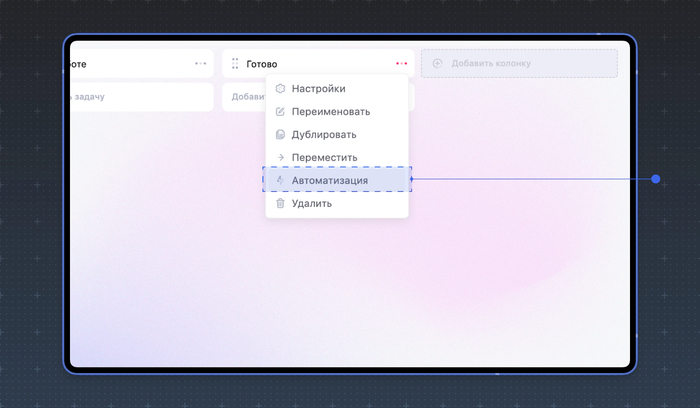Click the add task field in left column
This screenshot has width=700, height=408.
(x=140, y=97)
